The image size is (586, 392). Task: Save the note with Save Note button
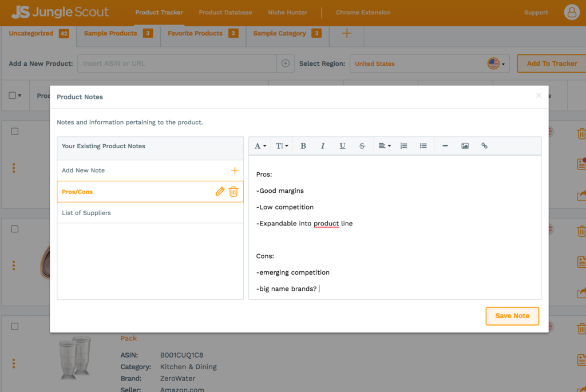coord(512,316)
